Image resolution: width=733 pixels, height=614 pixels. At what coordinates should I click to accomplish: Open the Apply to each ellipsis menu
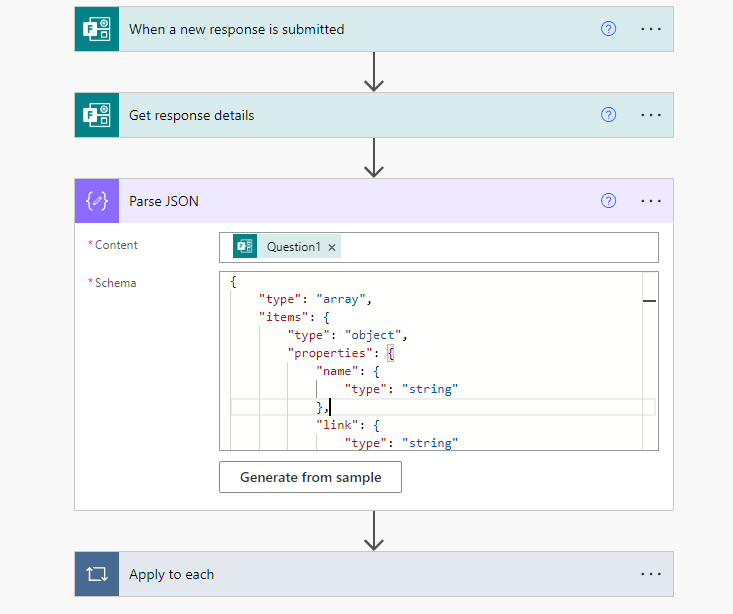click(x=651, y=574)
